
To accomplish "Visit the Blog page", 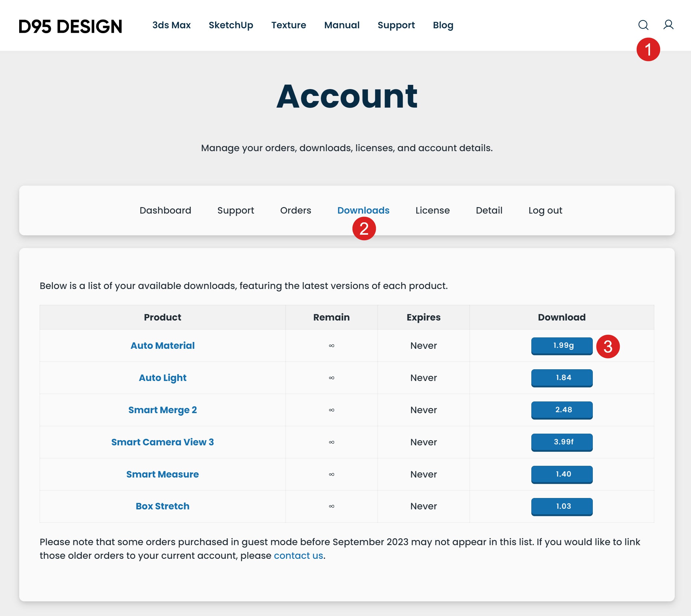I will [x=443, y=25].
